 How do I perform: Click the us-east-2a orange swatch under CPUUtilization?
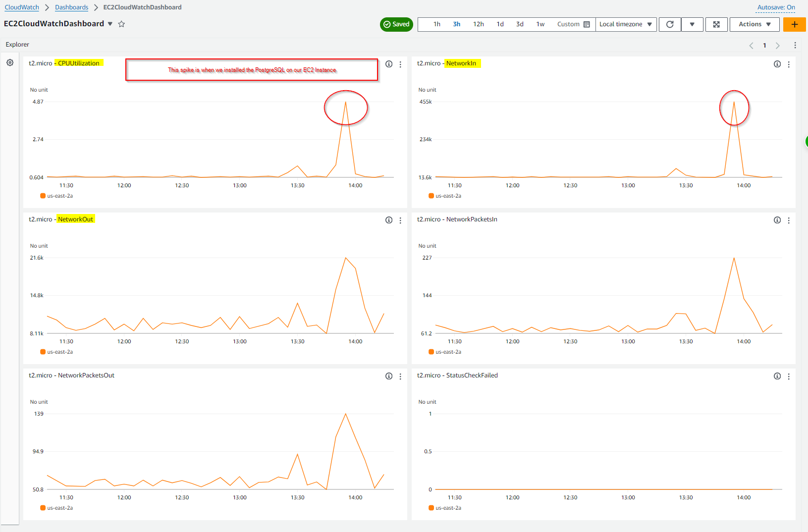tap(43, 196)
